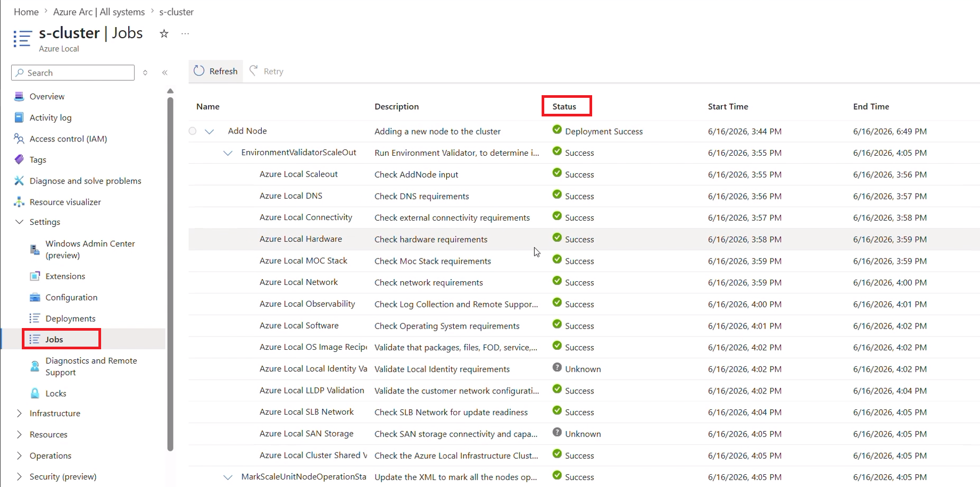Click the Tags icon
980x487 pixels.
coord(19,159)
